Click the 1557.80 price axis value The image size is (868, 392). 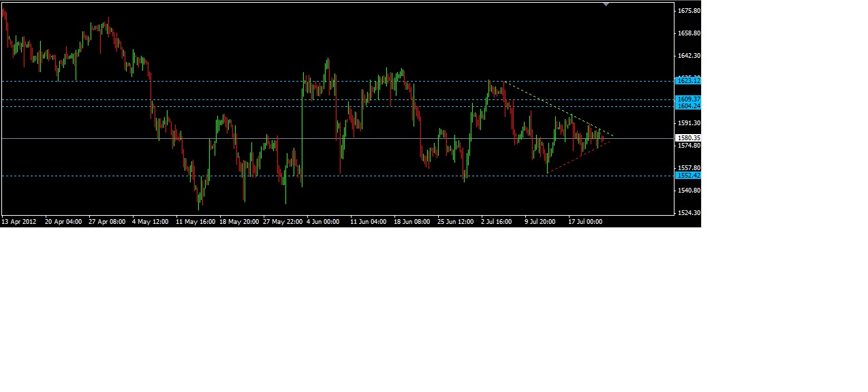point(689,168)
